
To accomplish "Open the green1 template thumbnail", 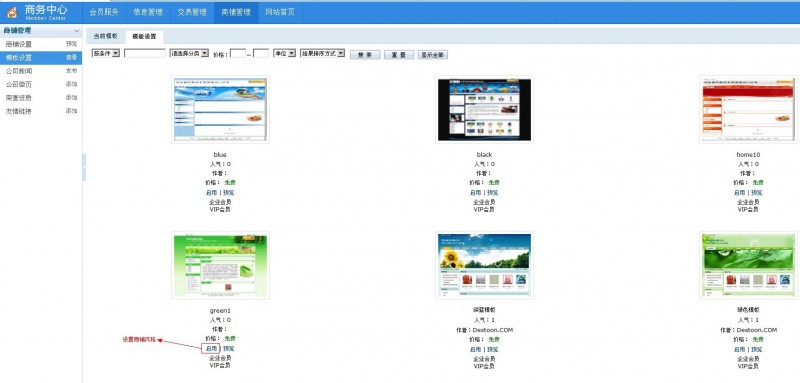I will (220, 265).
